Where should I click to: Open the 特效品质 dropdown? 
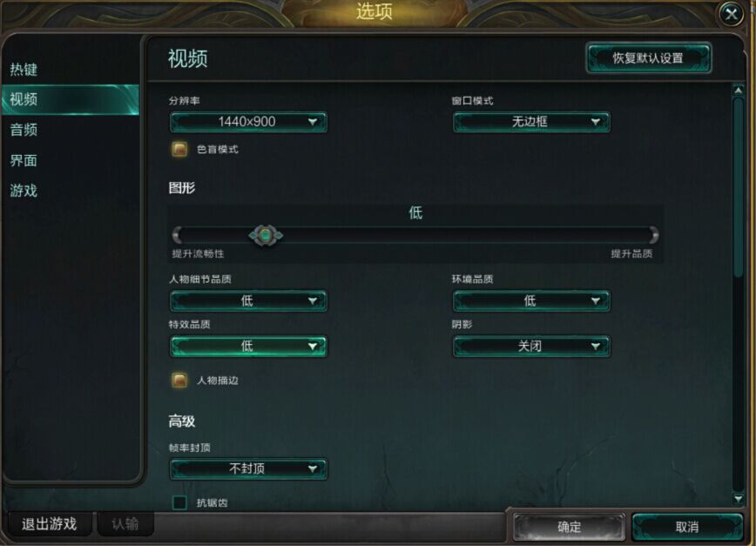point(248,346)
